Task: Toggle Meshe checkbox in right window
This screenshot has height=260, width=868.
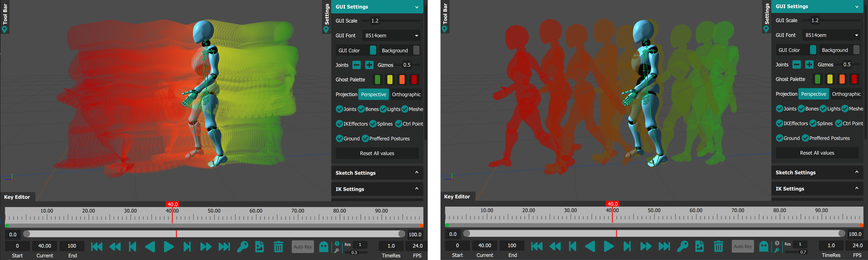Action: click(845, 109)
